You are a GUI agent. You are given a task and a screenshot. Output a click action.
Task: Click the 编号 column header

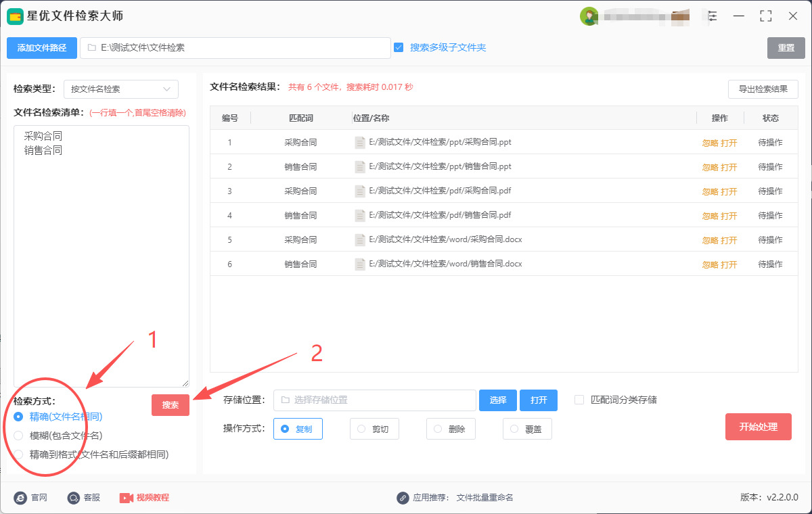tap(230, 118)
